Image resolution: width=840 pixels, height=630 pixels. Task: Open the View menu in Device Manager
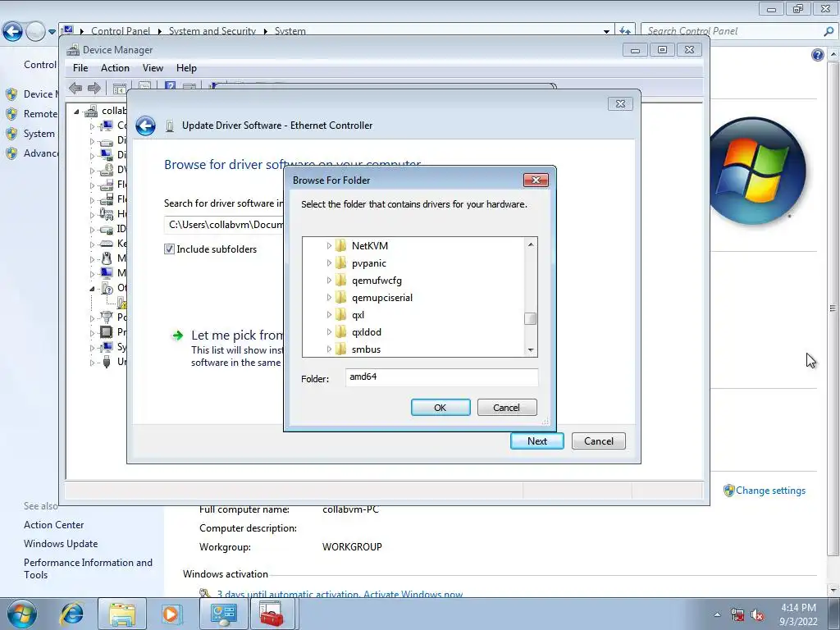point(153,68)
